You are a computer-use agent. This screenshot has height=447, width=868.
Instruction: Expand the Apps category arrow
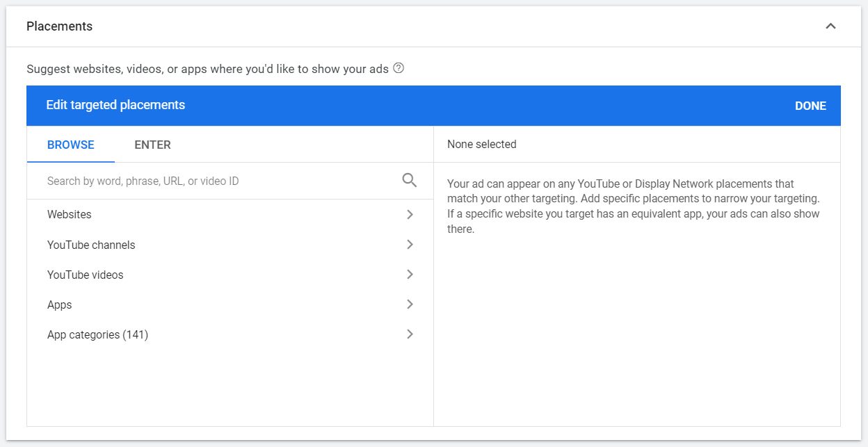[410, 304]
